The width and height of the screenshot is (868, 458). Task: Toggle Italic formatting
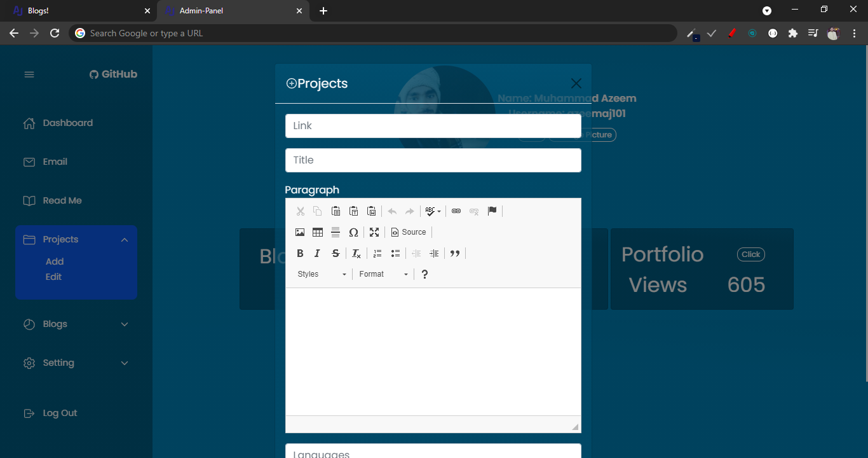coord(318,253)
